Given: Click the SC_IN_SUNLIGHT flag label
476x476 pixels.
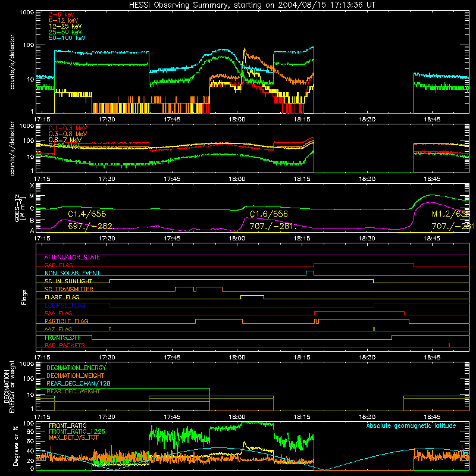Looking at the screenshot, I should click(x=68, y=281).
